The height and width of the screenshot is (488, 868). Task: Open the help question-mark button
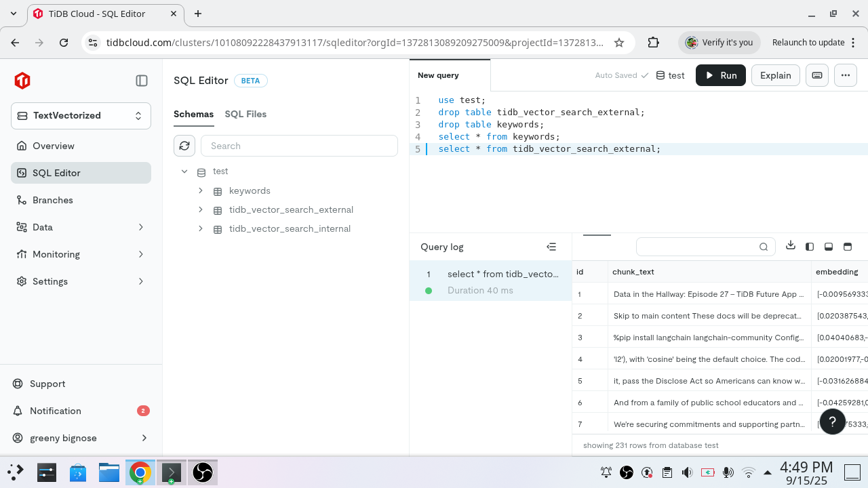833,421
